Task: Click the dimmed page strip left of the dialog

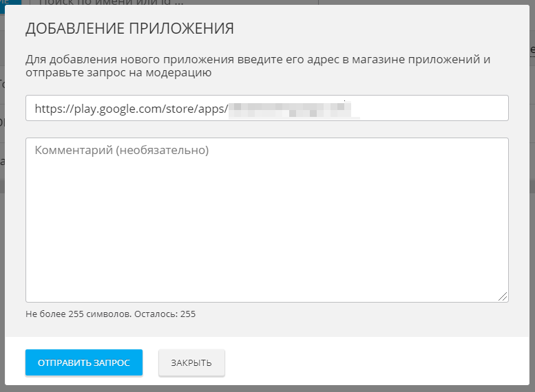Action: click(2, 206)
